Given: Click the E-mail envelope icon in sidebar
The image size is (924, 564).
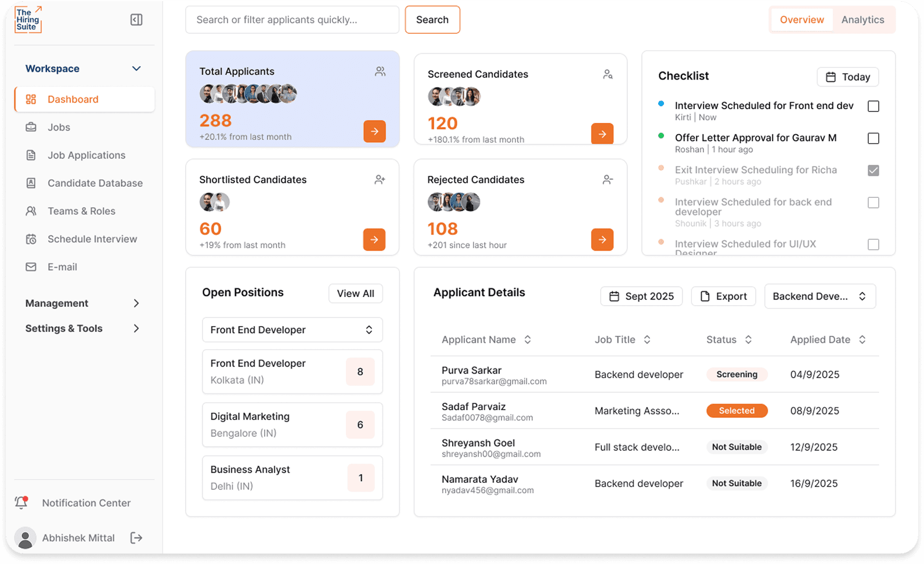Looking at the screenshot, I should pos(31,267).
